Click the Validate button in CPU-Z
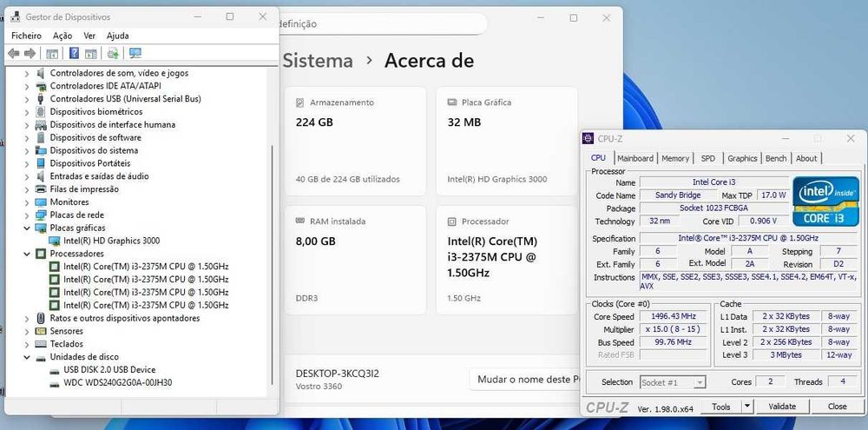The image size is (868, 430). pyautogui.click(x=782, y=407)
